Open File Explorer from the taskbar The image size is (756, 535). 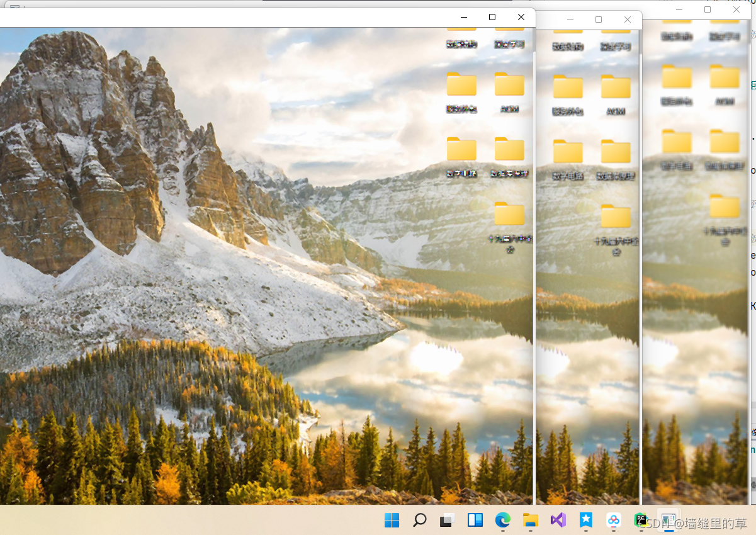530,520
